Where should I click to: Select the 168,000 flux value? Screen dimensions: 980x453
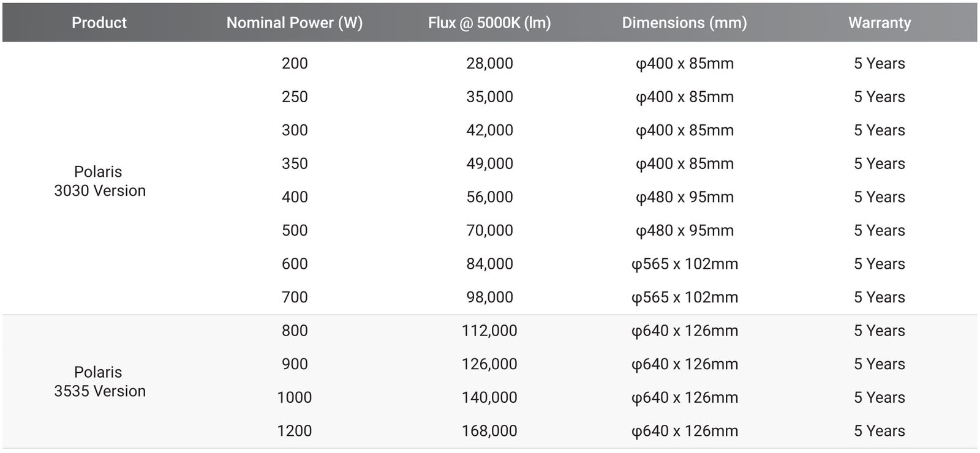[489, 431]
